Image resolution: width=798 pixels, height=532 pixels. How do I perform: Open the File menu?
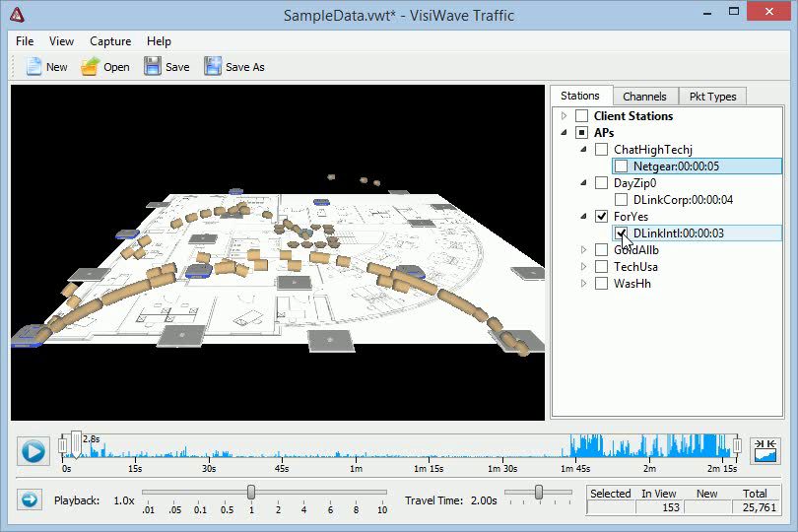(x=25, y=41)
